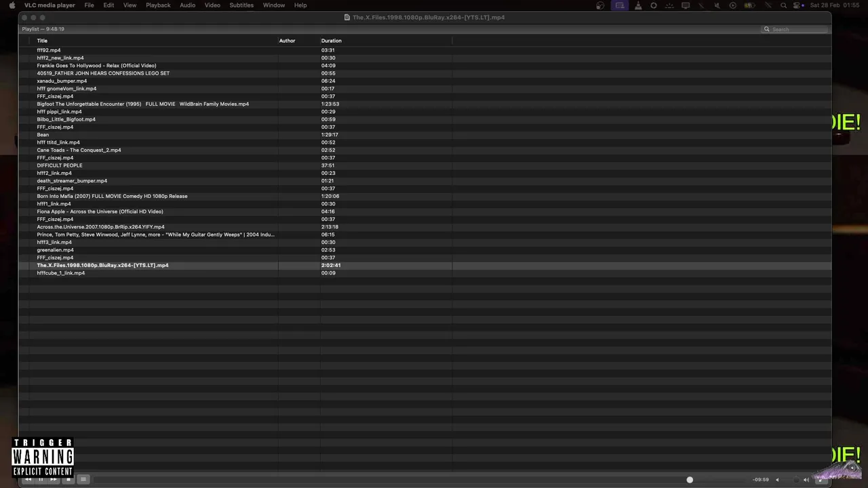Select death_streamer_bumper.mp4 row
868x488 pixels.
[72, 181]
